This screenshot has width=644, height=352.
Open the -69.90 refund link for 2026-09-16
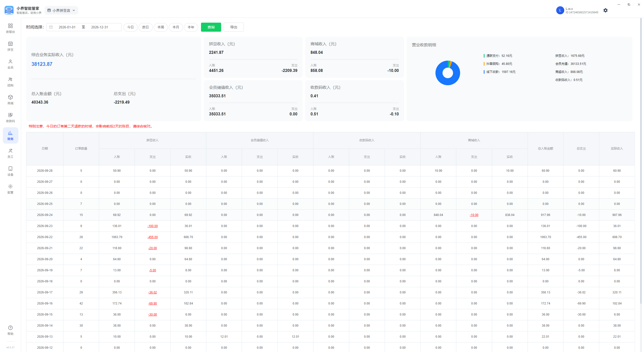pos(152,303)
